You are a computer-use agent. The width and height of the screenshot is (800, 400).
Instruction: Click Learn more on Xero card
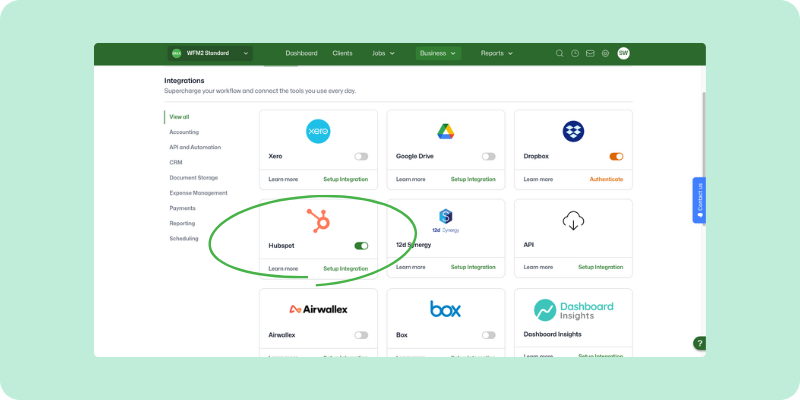(x=283, y=180)
